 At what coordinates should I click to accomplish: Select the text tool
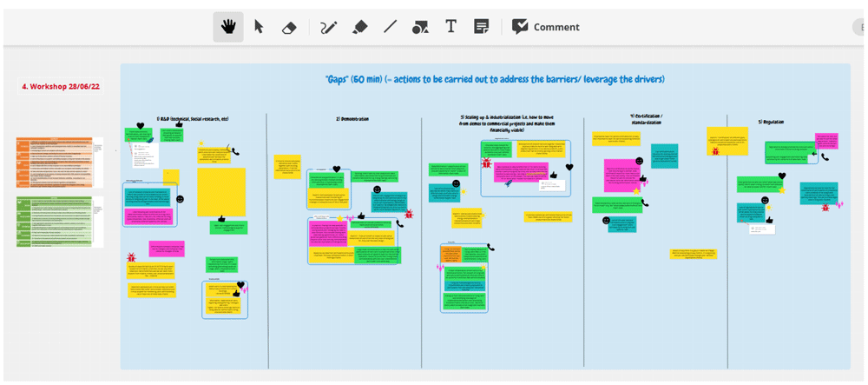coord(450,27)
